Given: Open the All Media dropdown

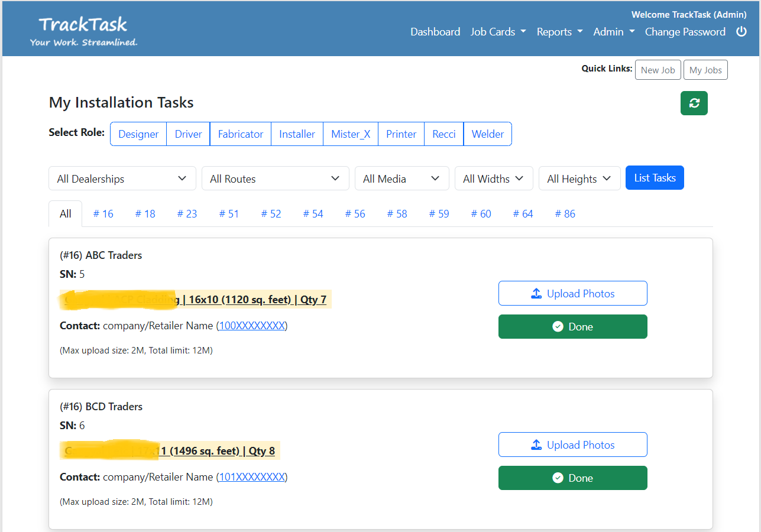Looking at the screenshot, I should (x=401, y=179).
